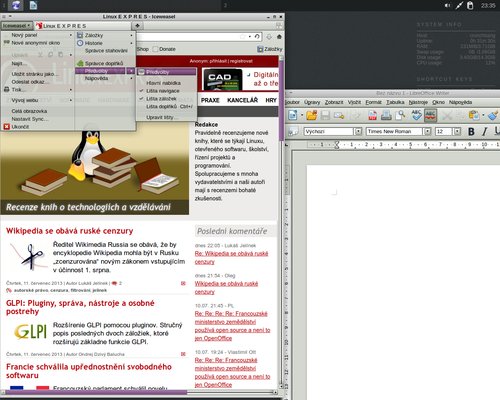Expand Historie submenu
Screen dimensions: 500x400
(x=105, y=43)
